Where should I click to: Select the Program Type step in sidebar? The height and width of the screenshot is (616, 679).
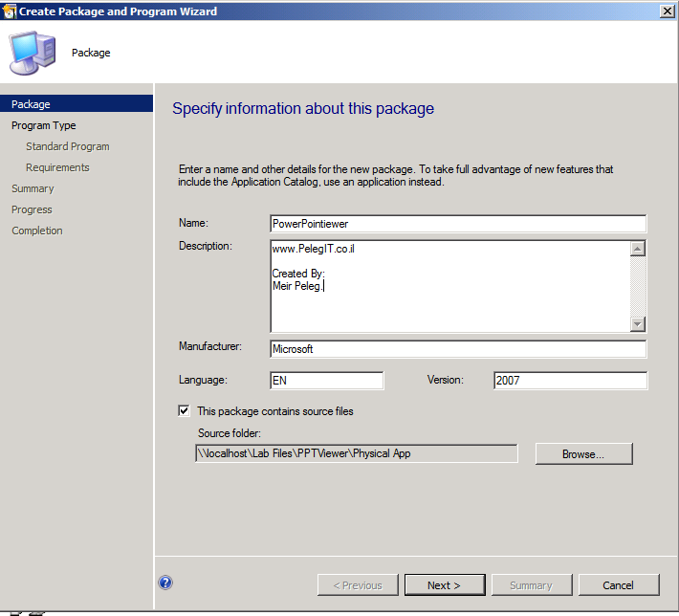click(43, 125)
